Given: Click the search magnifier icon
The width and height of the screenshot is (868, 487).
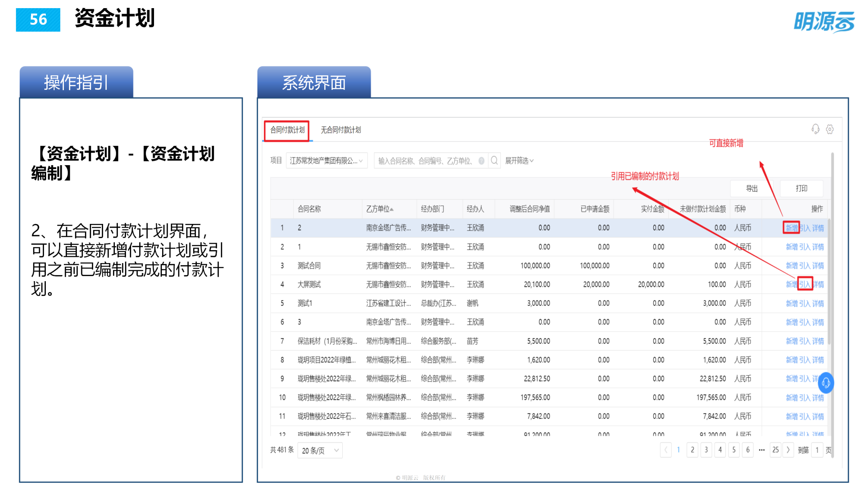Looking at the screenshot, I should 494,160.
